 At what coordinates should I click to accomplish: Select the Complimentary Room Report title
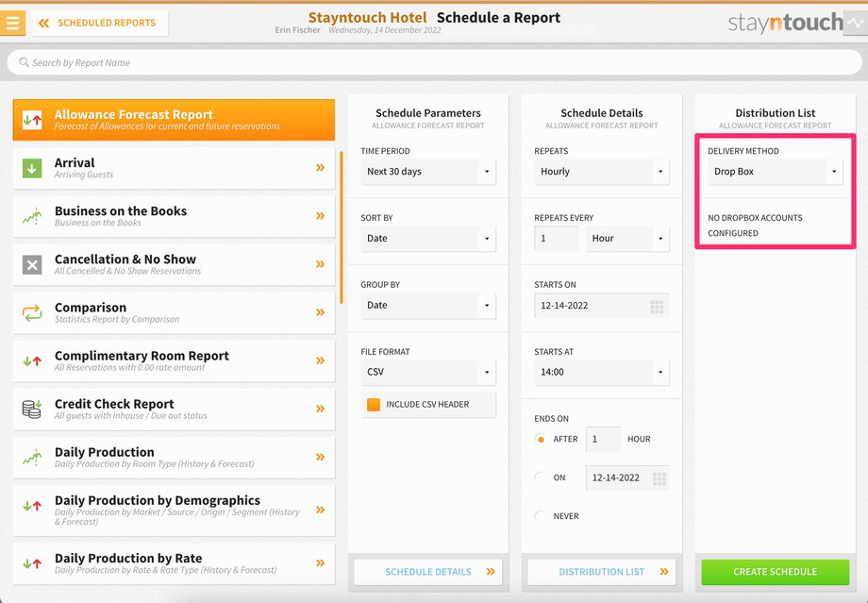[x=142, y=356]
